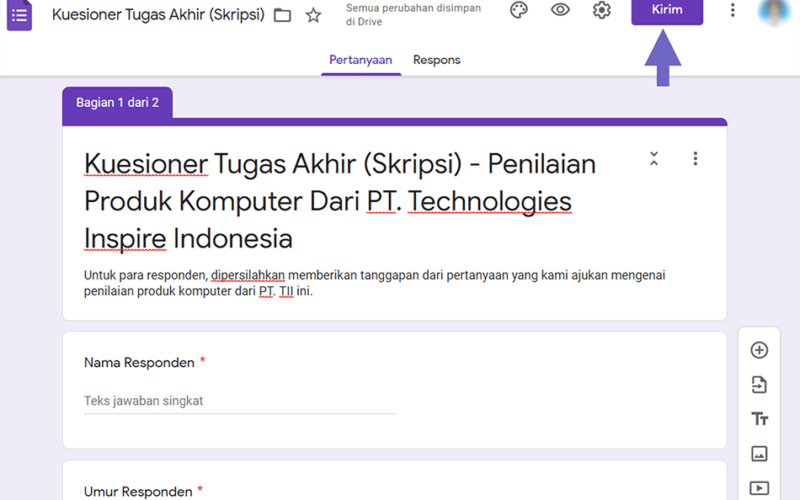Switch to the Respons tab
This screenshot has height=500, width=800.
pos(437,60)
